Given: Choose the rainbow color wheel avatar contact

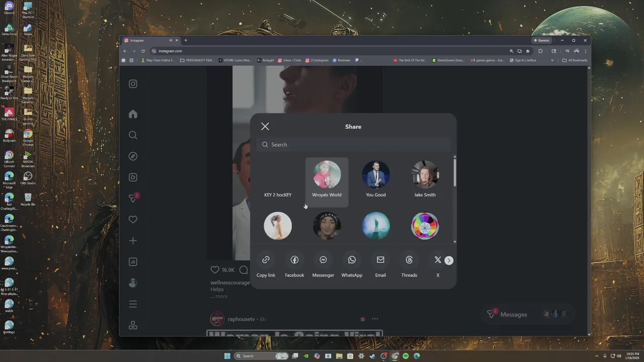Looking at the screenshot, I should point(425,226).
